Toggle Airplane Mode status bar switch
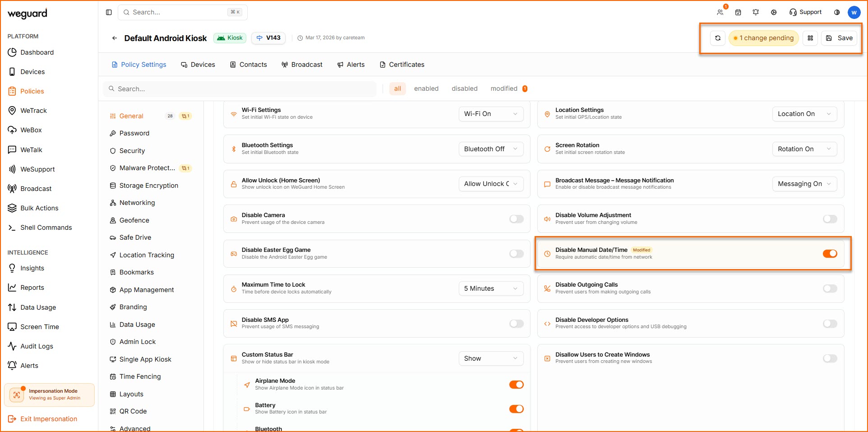 [516, 385]
